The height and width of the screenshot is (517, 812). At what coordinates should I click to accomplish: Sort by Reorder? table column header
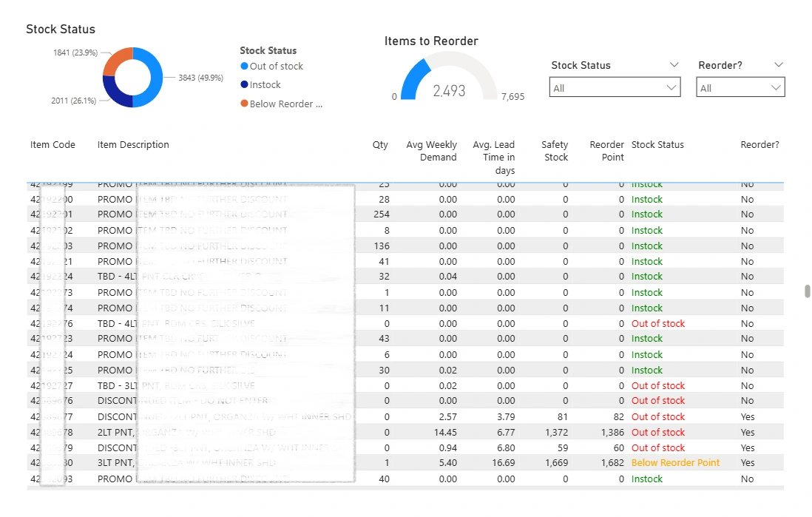pos(759,144)
